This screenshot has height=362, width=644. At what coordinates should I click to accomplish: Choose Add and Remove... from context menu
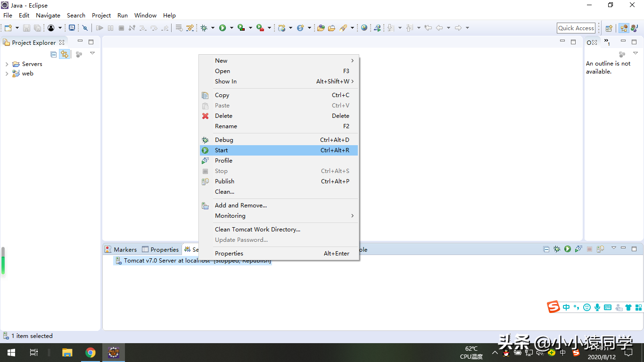pos(240,206)
